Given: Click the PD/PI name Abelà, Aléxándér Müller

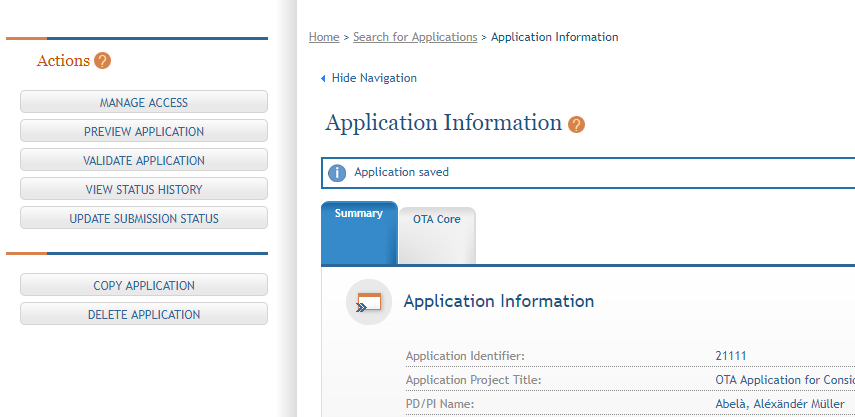Looking at the screenshot, I should pos(780,404).
